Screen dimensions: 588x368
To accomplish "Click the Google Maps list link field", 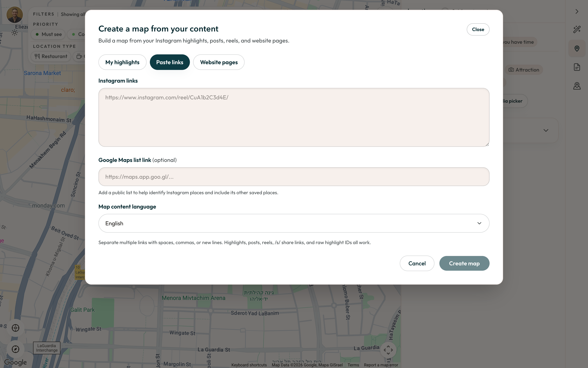I will coord(294,177).
